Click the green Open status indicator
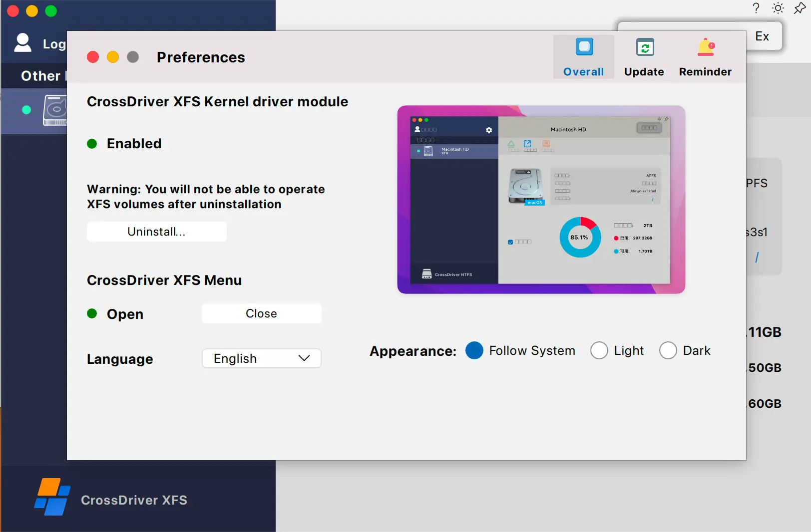 click(x=92, y=313)
